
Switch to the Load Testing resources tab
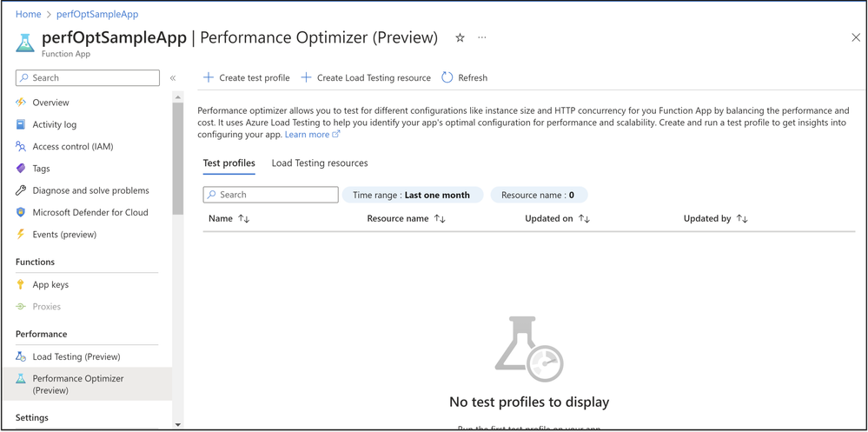pos(320,163)
